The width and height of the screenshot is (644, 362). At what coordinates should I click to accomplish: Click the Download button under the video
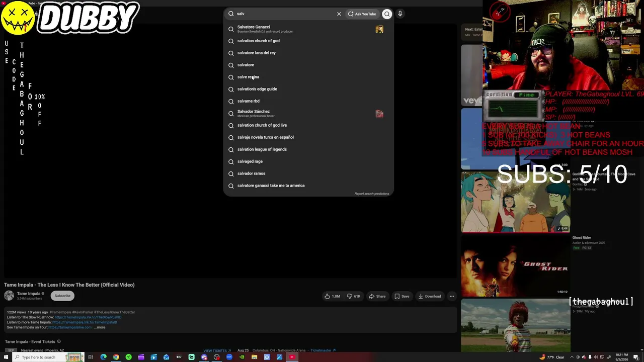pos(430,296)
